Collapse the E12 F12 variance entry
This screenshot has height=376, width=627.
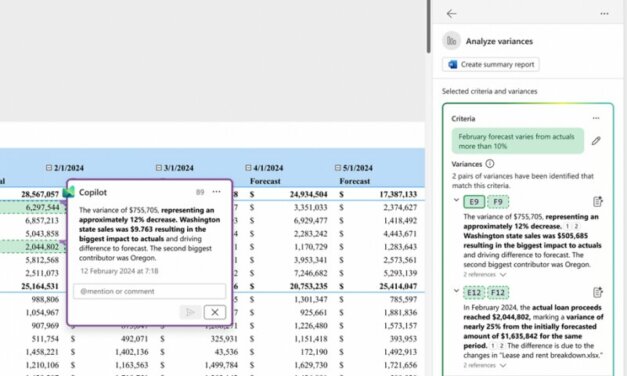tap(456, 291)
